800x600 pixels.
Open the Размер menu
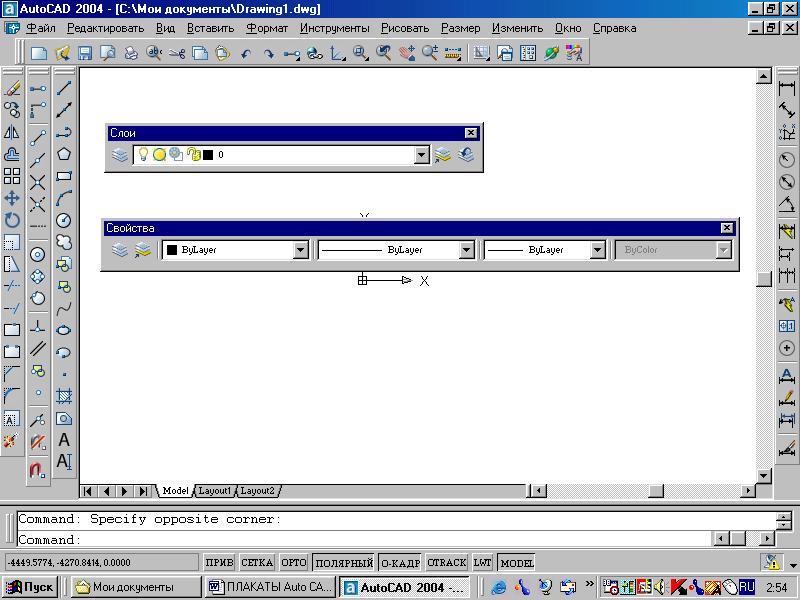point(460,28)
